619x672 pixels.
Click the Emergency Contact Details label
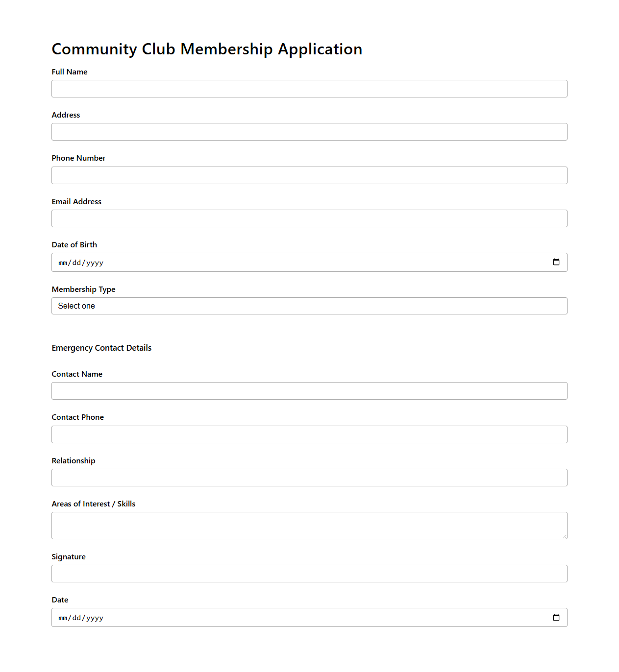click(101, 348)
